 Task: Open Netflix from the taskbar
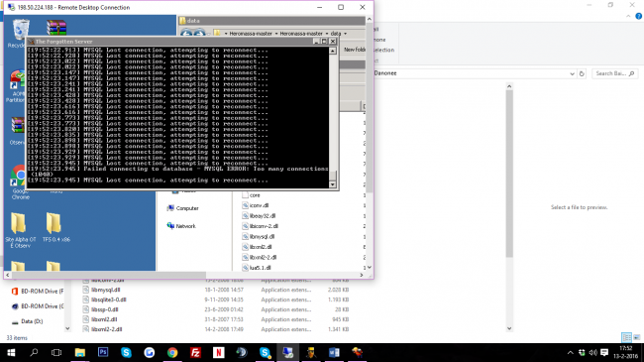tap(219, 352)
